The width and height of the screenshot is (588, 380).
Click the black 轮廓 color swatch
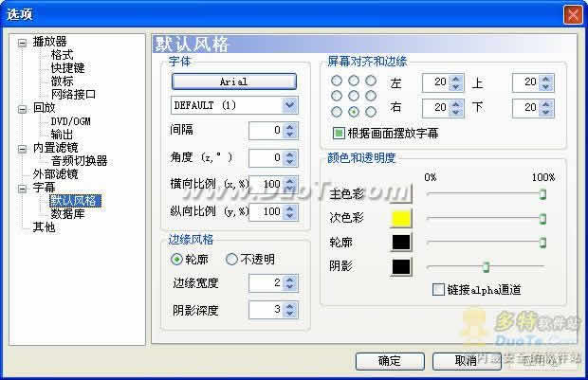point(401,243)
